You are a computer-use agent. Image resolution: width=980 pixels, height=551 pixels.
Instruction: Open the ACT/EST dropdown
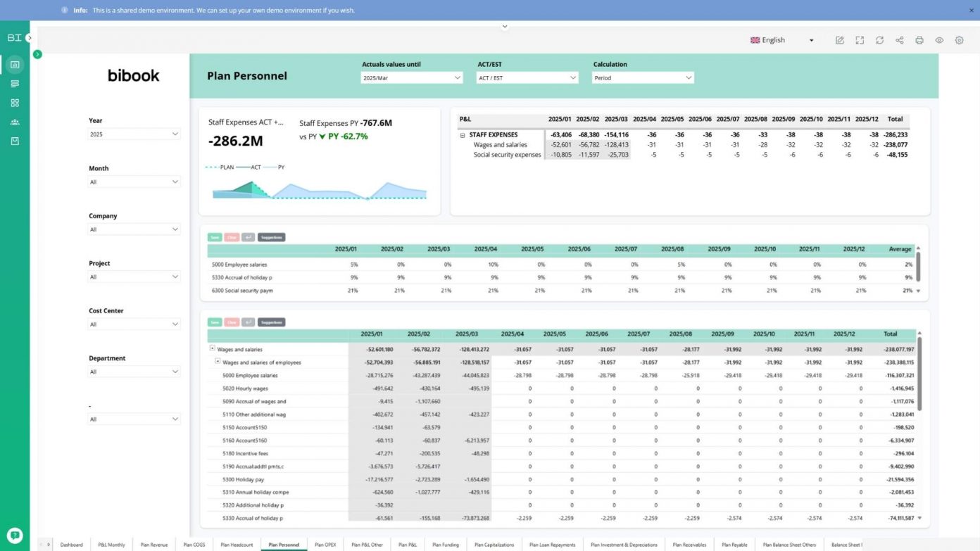[527, 78]
